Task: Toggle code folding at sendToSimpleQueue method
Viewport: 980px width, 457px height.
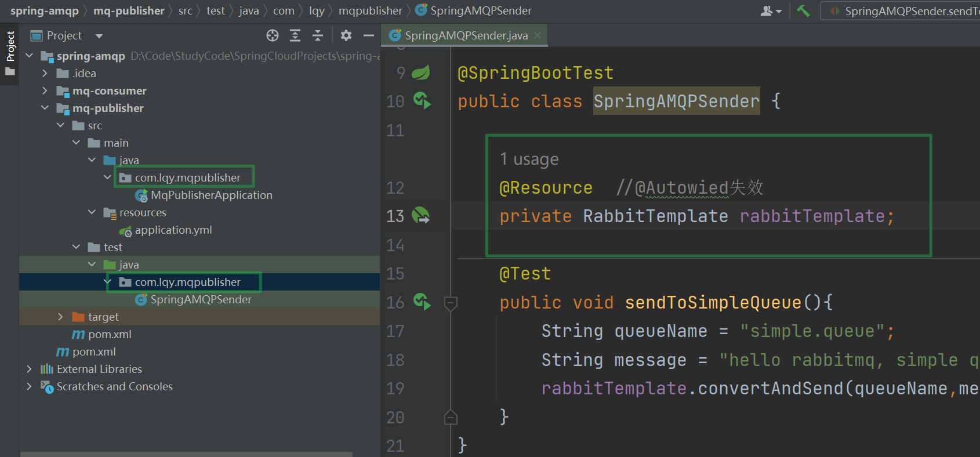Action: [451, 302]
